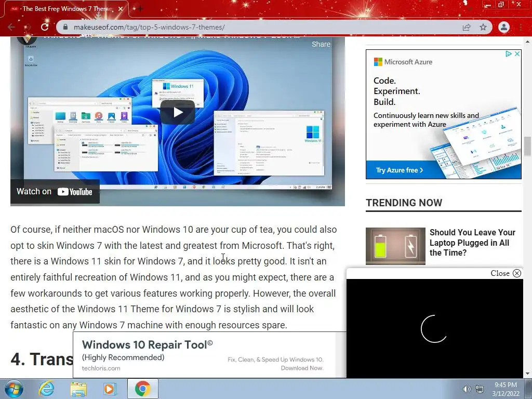
Task: Click the battery laptop article thumbnail
Action: coord(395,246)
